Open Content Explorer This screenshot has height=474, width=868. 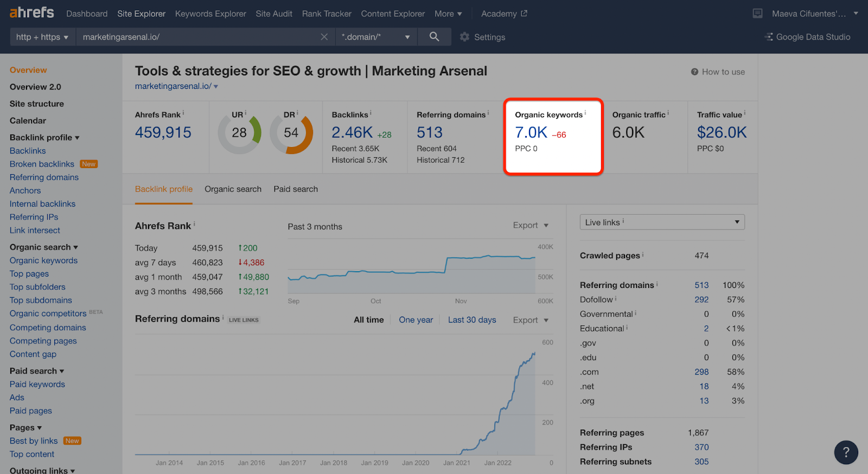[393, 14]
